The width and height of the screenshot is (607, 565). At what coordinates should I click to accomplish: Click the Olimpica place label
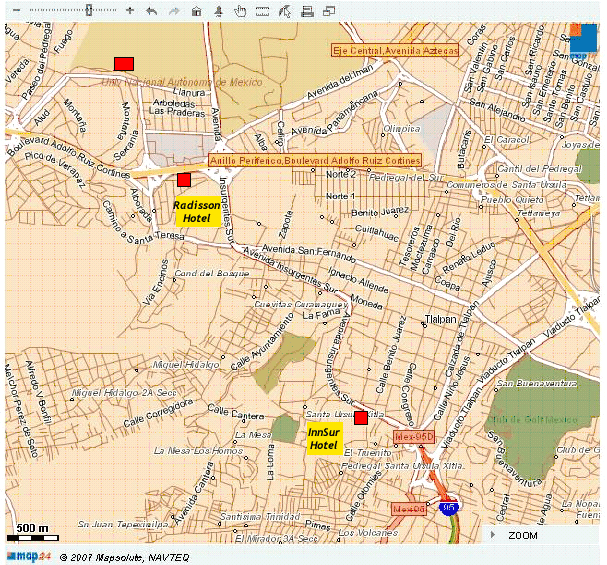(401, 129)
